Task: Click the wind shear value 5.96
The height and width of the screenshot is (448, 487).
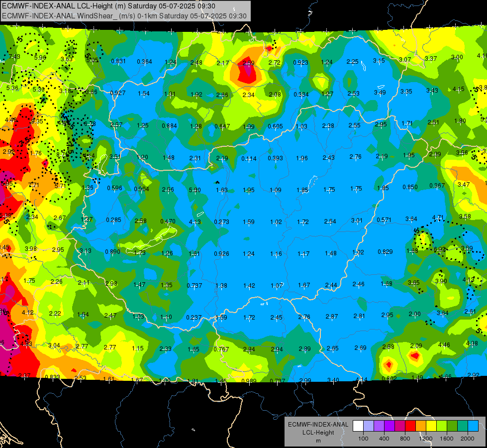Action: point(40,58)
